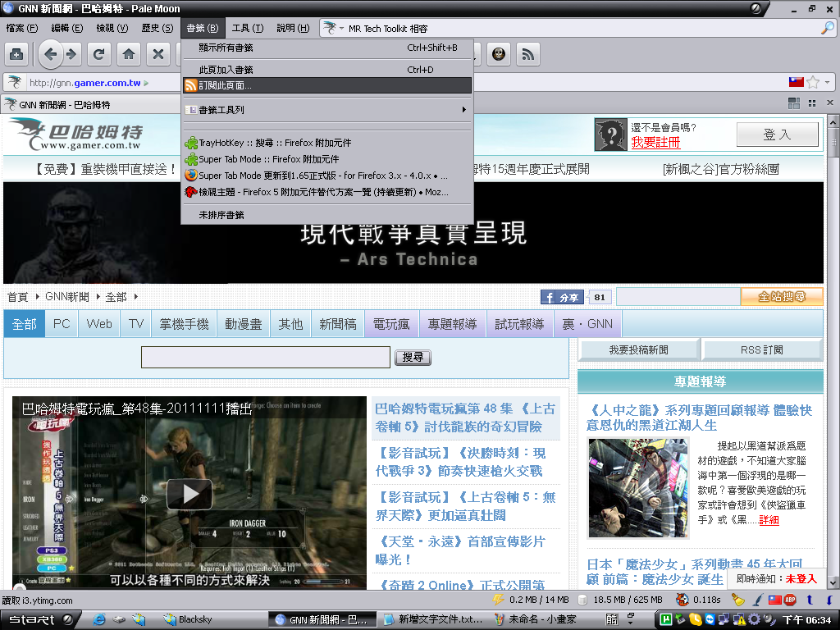Click the Adblock Plus ABP status icon
840x630 pixels.
790,600
